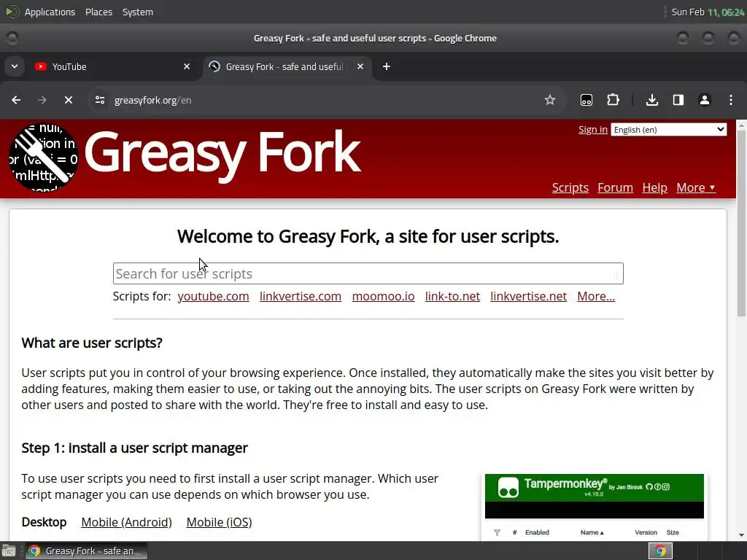Click the Greasy Fork logo image

(x=43, y=157)
